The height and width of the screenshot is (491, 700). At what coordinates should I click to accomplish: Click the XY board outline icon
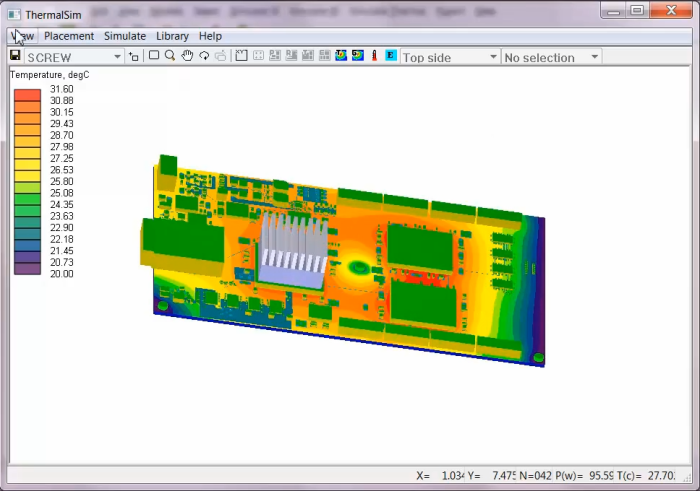pyautogui.click(x=242, y=55)
